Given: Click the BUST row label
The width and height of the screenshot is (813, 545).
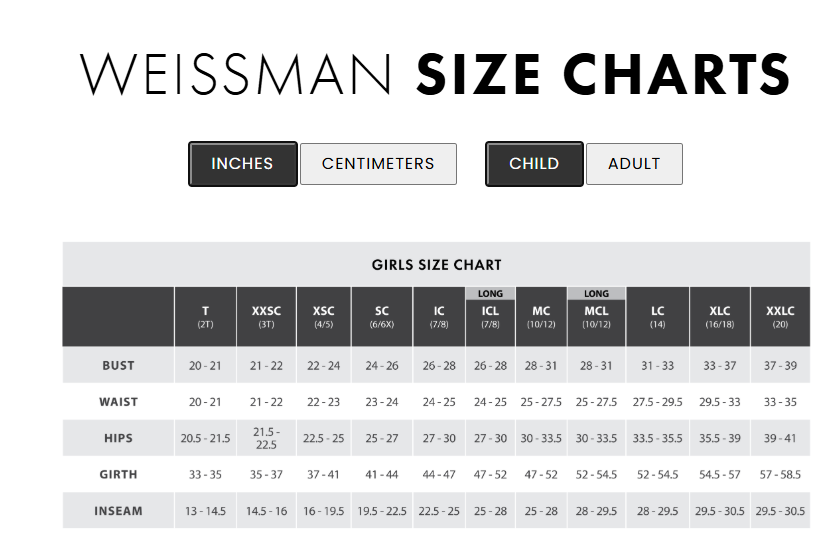Looking at the screenshot, I should (x=118, y=366).
